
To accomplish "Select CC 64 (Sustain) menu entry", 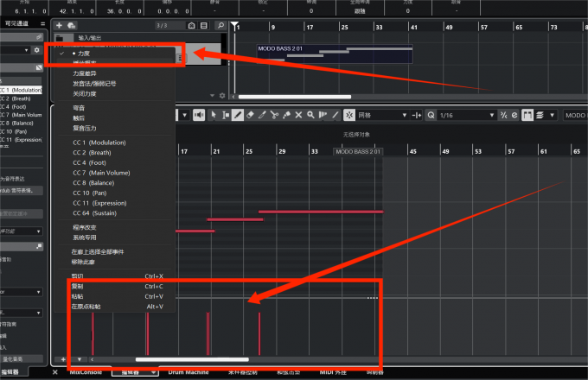I will 116,213.
